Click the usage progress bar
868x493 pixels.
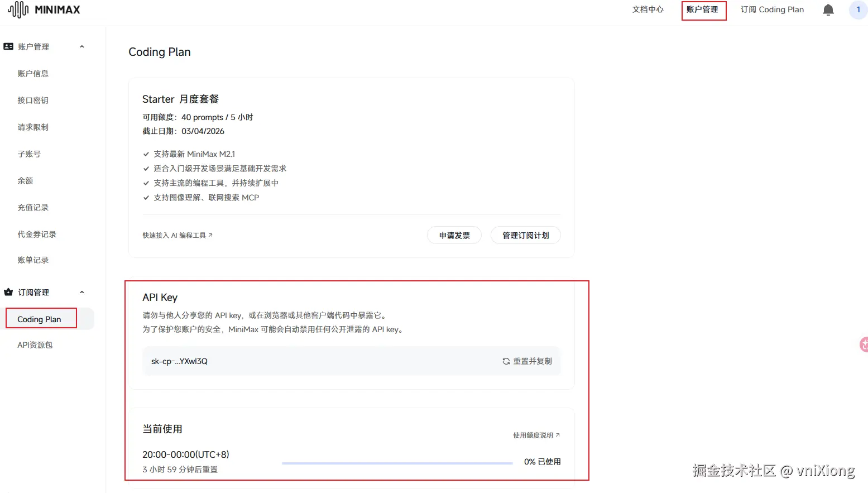pos(397,463)
